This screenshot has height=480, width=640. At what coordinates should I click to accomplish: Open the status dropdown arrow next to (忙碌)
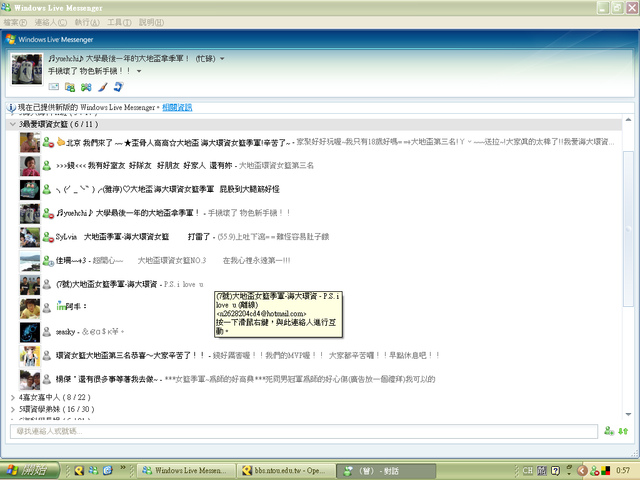pos(222,59)
